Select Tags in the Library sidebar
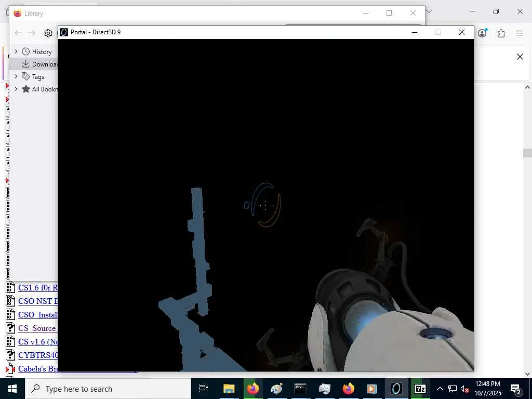Image resolution: width=532 pixels, height=399 pixels. click(x=38, y=77)
